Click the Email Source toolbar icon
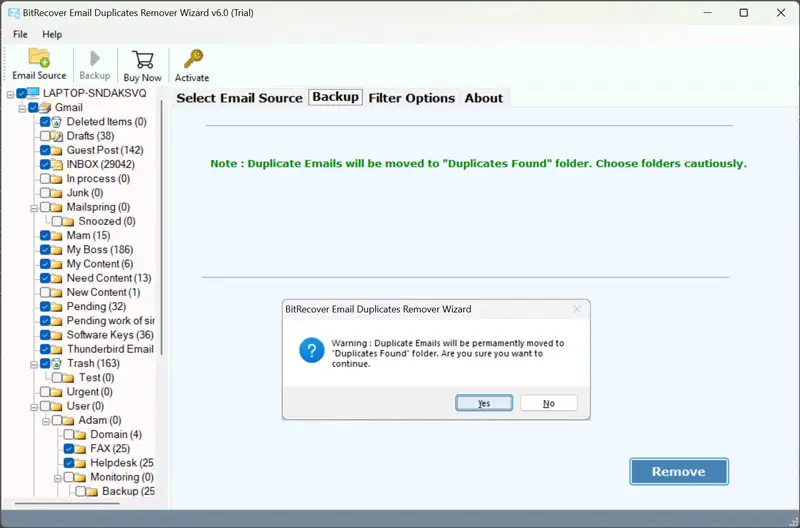The image size is (800, 528). tap(39, 58)
